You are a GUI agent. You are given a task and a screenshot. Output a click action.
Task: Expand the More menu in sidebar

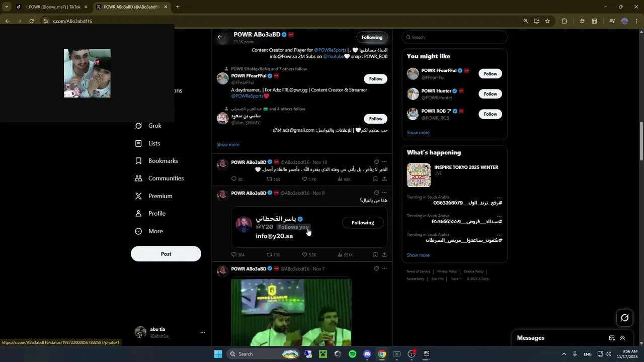tap(149, 231)
